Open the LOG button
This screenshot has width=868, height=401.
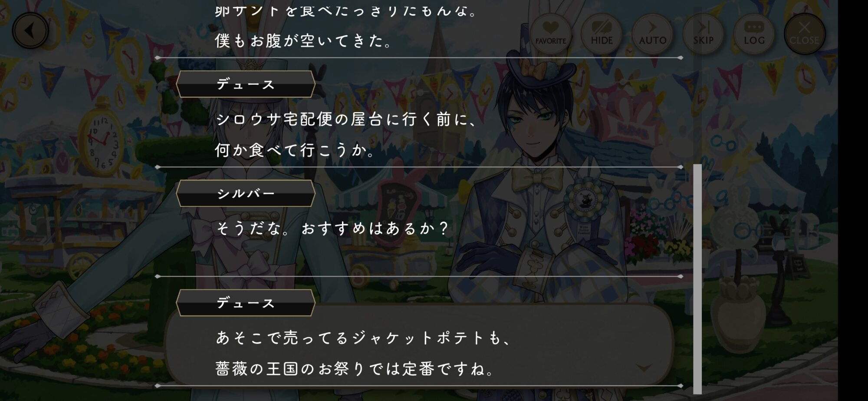click(754, 33)
